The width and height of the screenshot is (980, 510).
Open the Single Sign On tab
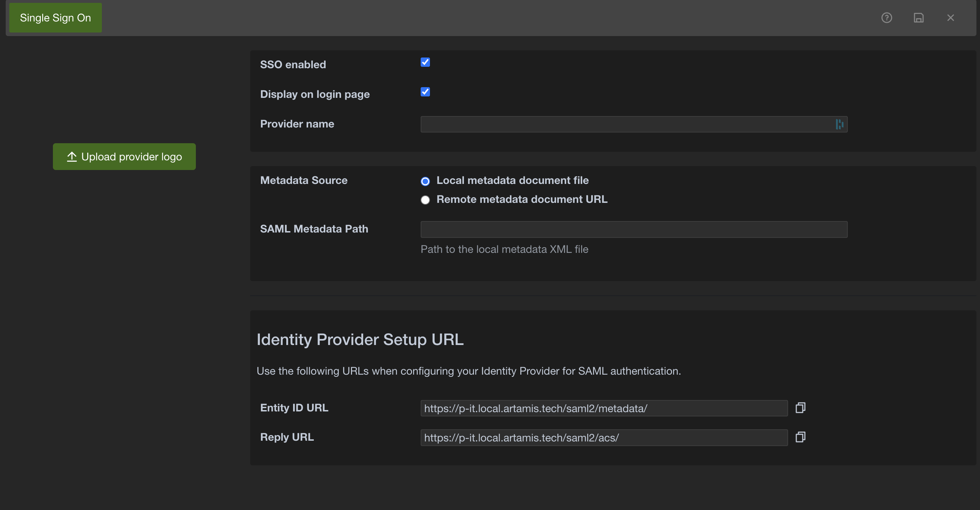click(55, 18)
